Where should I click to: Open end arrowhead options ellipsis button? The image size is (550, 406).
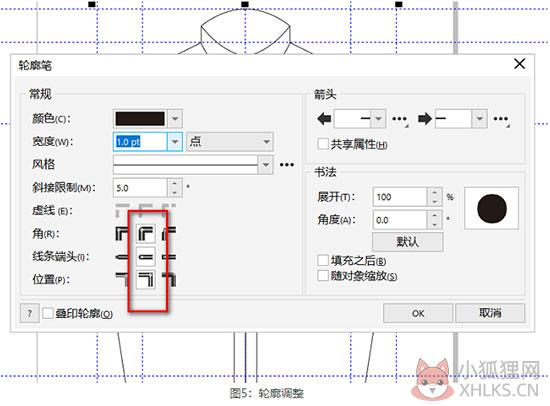point(501,119)
